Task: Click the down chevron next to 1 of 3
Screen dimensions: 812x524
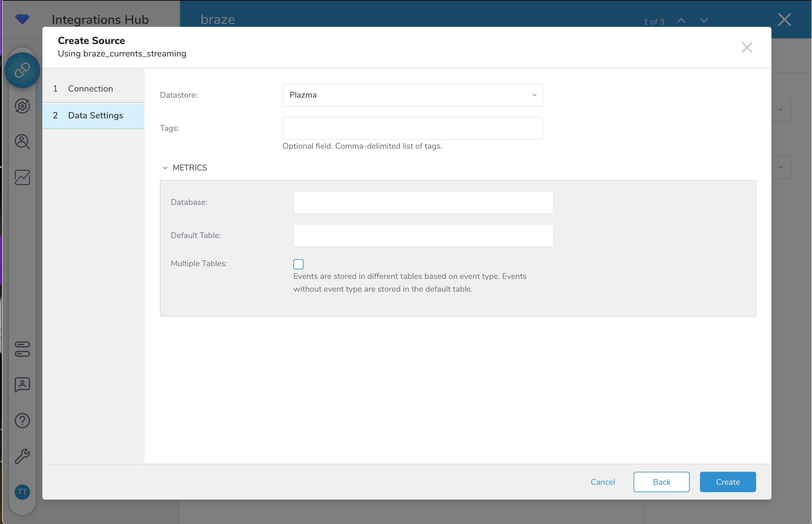Action: coord(704,21)
